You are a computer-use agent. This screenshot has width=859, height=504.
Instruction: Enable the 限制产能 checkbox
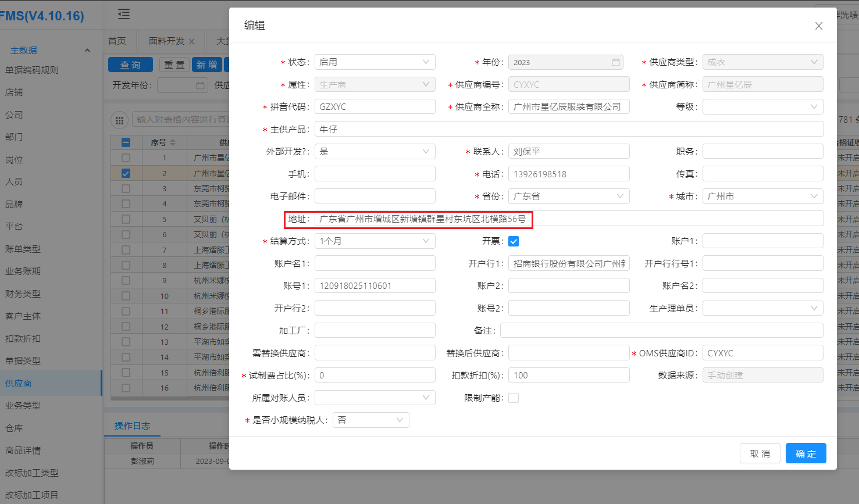pyautogui.click(x=514, y=398)
